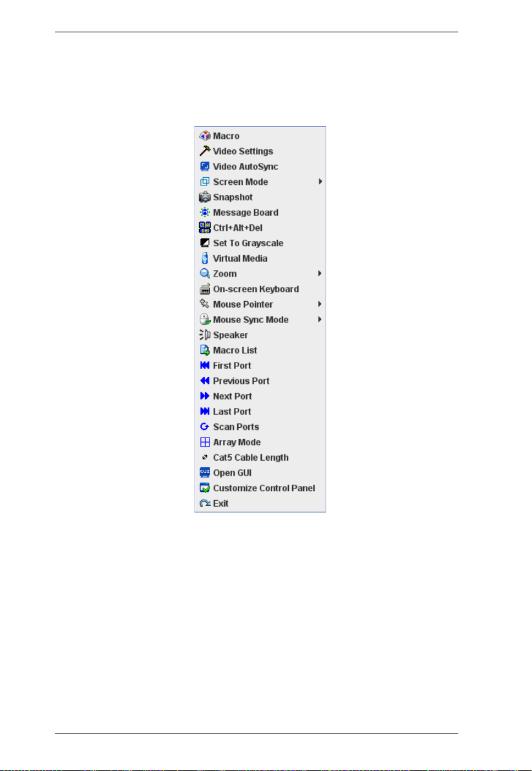Toggle Set To Grayscale
The width and height of the screenshot is (532, 771).
pos(260,243)
